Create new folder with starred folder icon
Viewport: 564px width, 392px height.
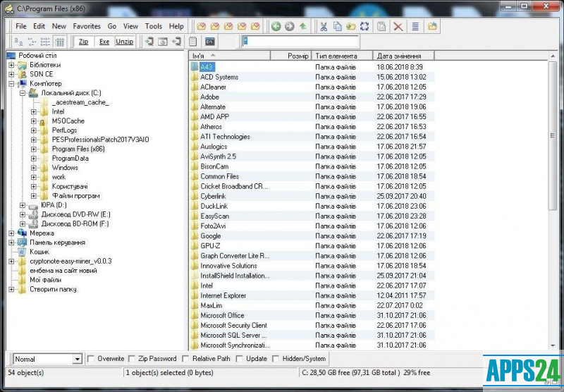point(432,26)
